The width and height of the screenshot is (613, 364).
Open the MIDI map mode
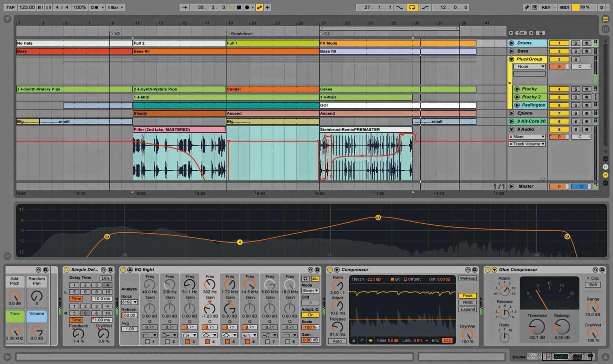pos(564,7)
